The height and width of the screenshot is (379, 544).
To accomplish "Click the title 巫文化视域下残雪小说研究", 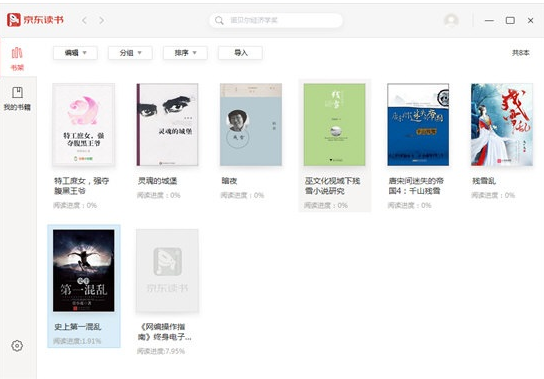I will coord(332,186).
